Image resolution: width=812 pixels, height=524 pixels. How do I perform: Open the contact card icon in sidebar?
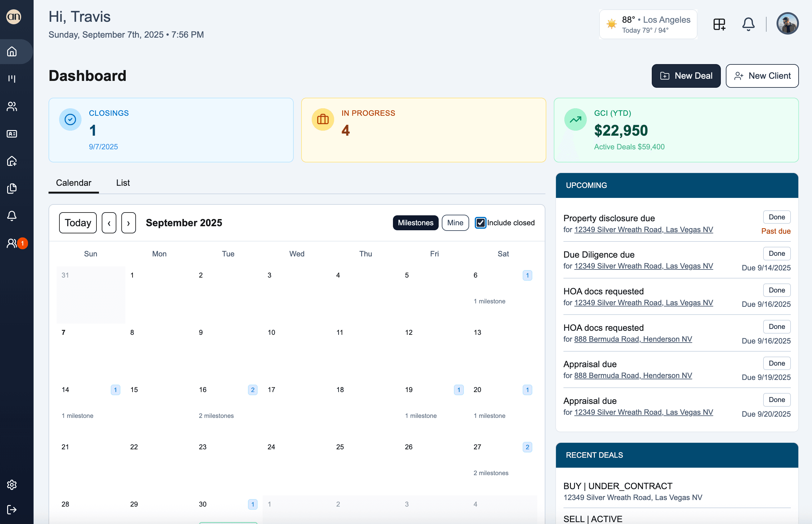(12, 134)
